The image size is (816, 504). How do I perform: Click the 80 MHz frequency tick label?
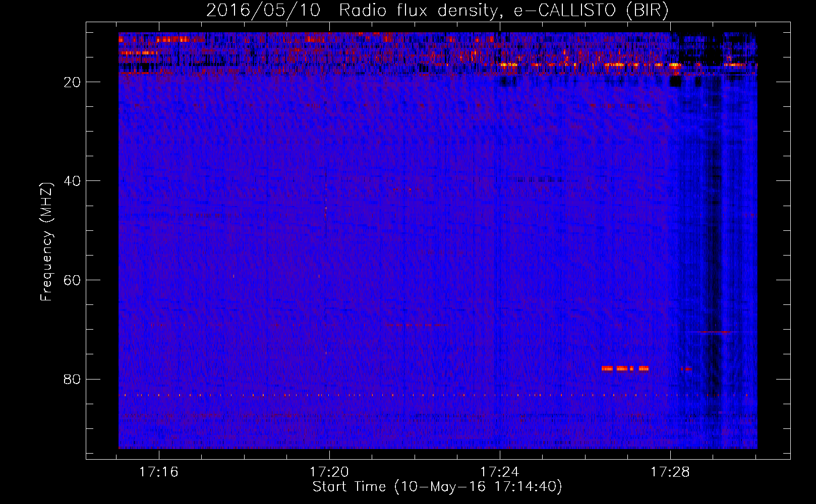73,379
